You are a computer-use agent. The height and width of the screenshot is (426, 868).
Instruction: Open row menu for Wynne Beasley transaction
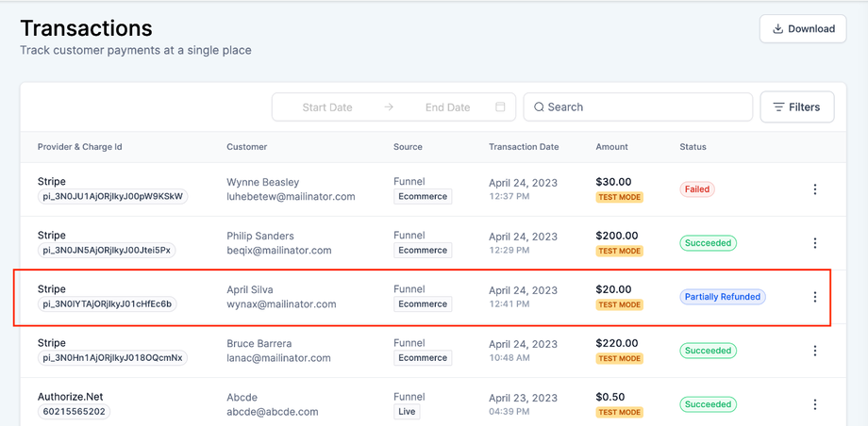815,189
